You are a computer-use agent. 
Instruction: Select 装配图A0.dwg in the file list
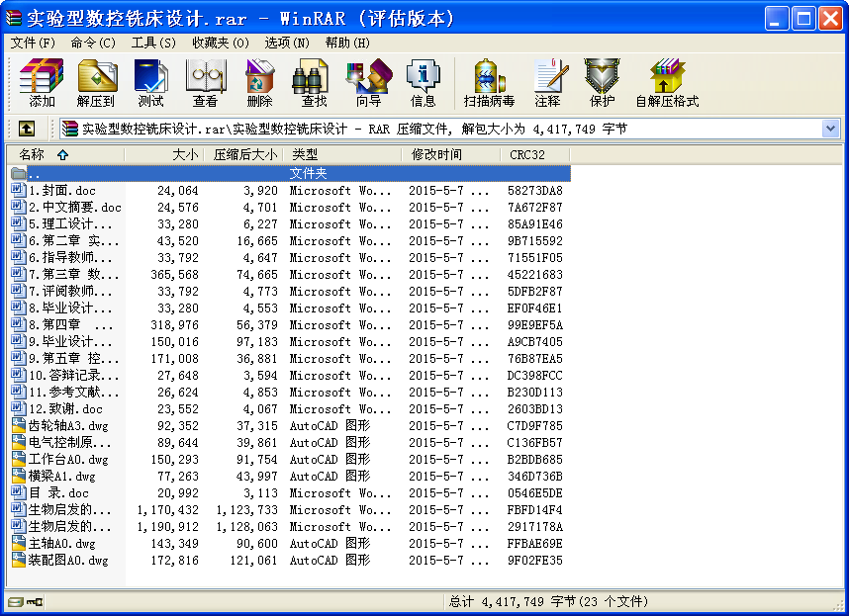pos(67,561)
